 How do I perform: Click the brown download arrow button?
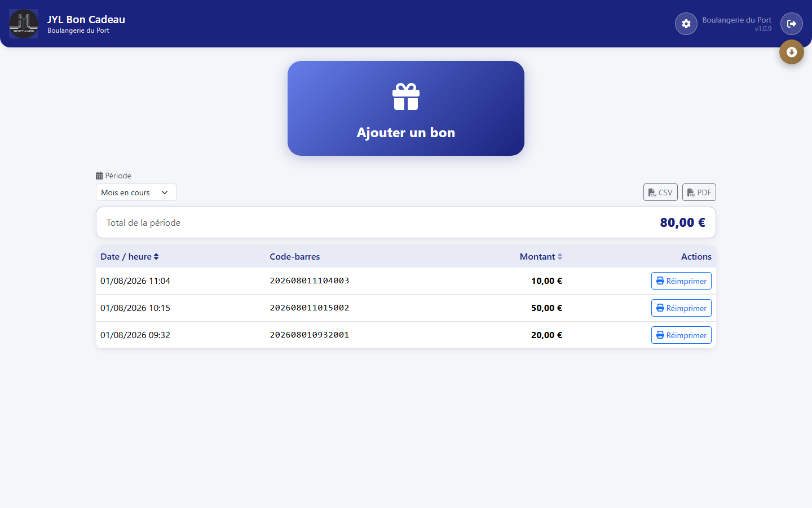[792, 52]
